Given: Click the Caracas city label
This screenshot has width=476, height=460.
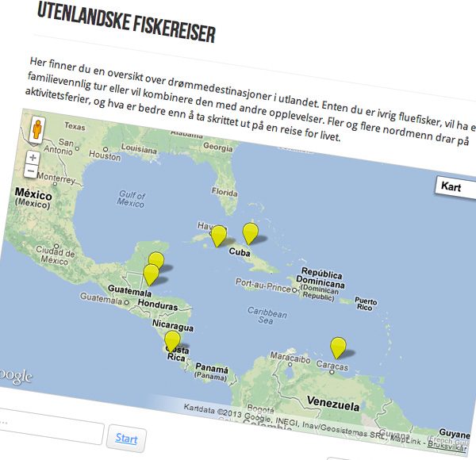Looking at the screenshot, I should pyautogui.click(x=332, y=365).
